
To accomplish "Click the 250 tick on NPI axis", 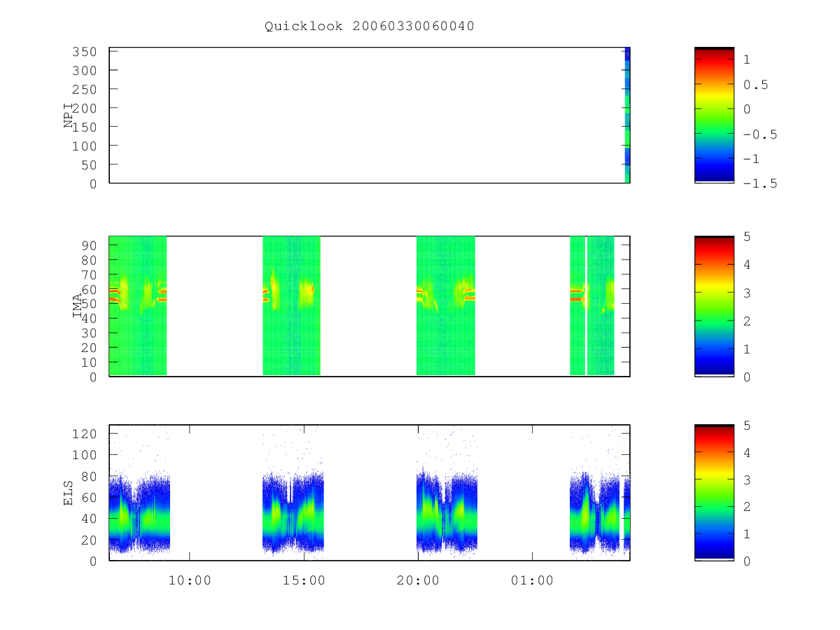I will tap(85, 90).
